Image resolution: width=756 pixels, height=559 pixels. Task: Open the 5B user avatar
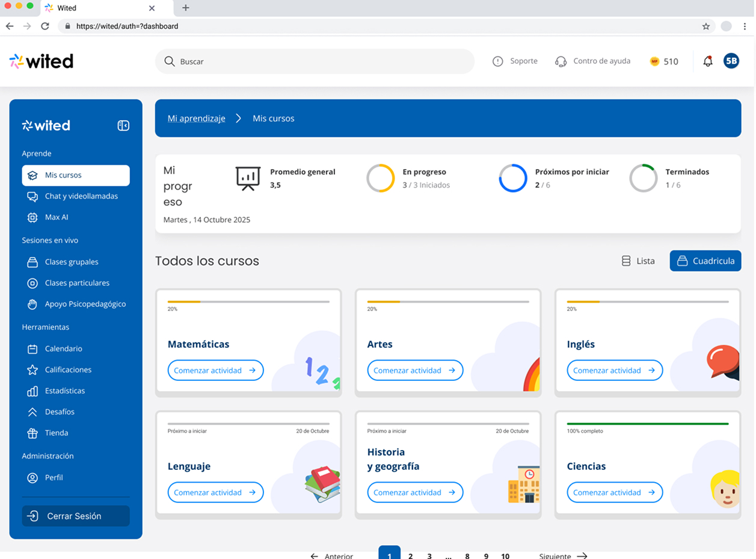point(731,61)
